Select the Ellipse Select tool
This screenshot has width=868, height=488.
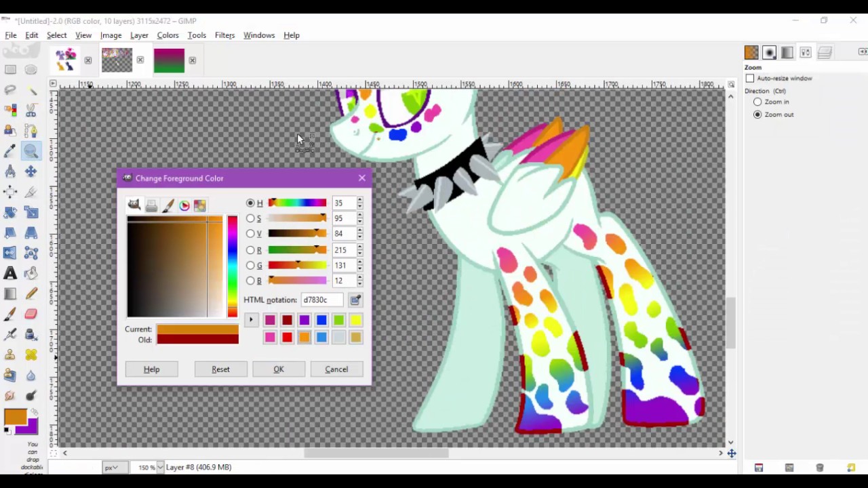click(x=31, y=69)
